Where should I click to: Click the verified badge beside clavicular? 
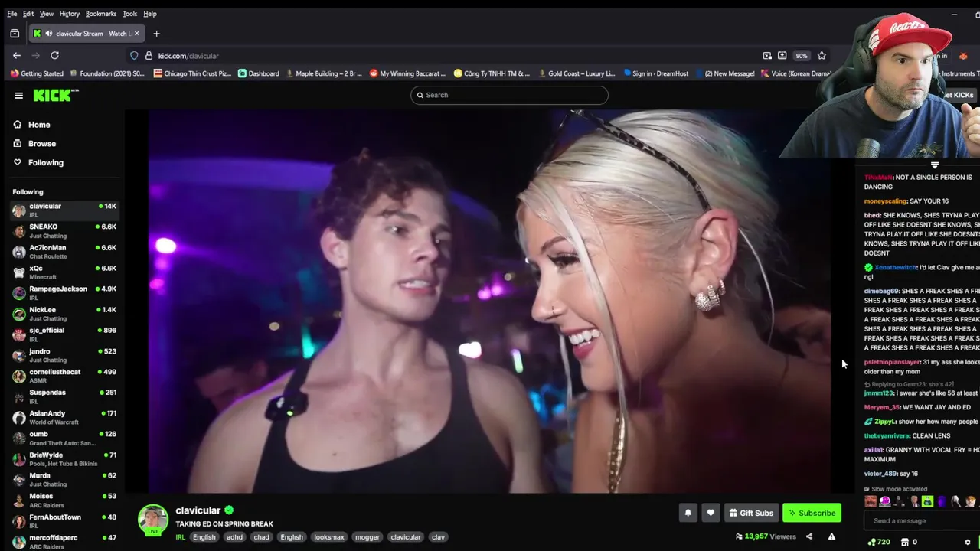pos(229,510)
